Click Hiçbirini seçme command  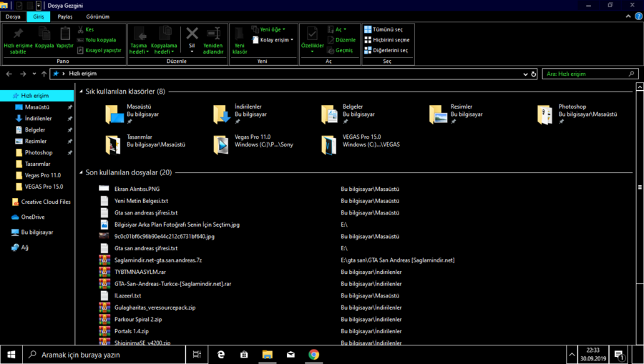tap(387, 40)
